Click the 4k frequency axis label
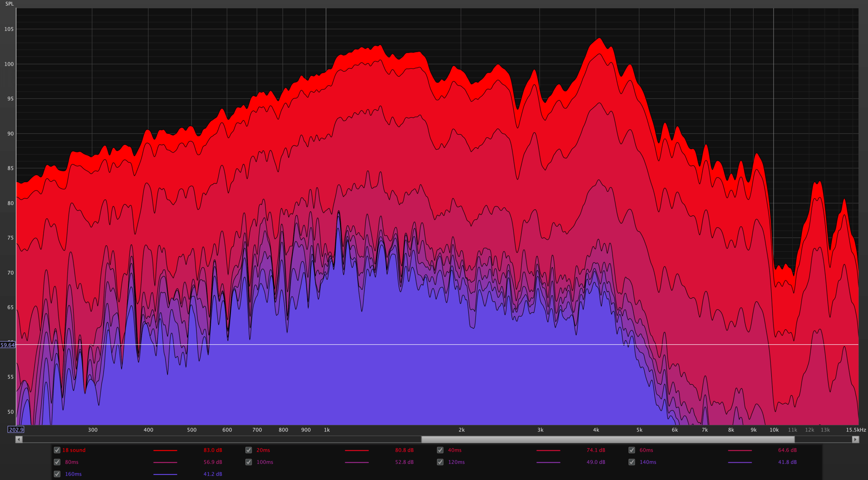Screen dimensions: 868x480 click(x=596, y=430)
